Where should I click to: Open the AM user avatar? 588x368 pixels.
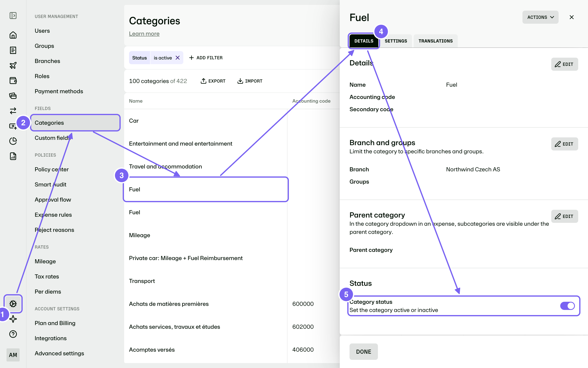tap(13, 355)
